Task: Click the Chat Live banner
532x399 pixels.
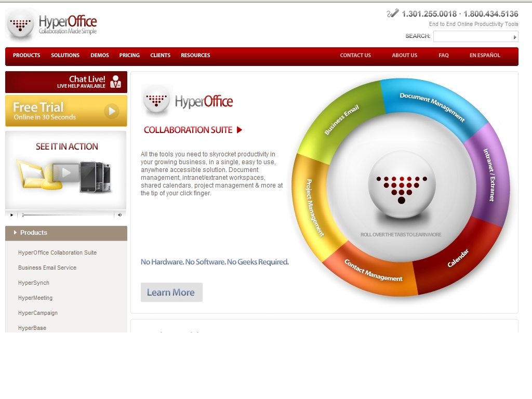Action: pyautogui.click(x=66, y=82)
